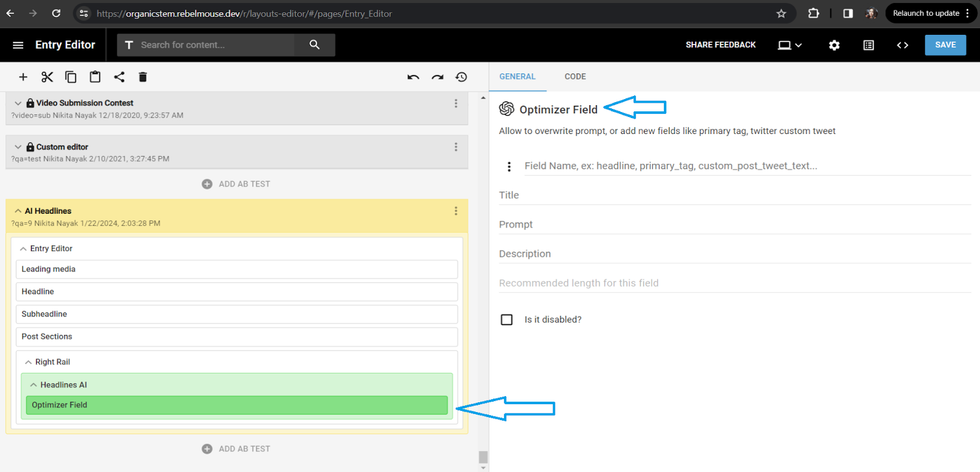Click the browser address bar URL
This screenshot has height=472, width=980.
tap(244, 13)
